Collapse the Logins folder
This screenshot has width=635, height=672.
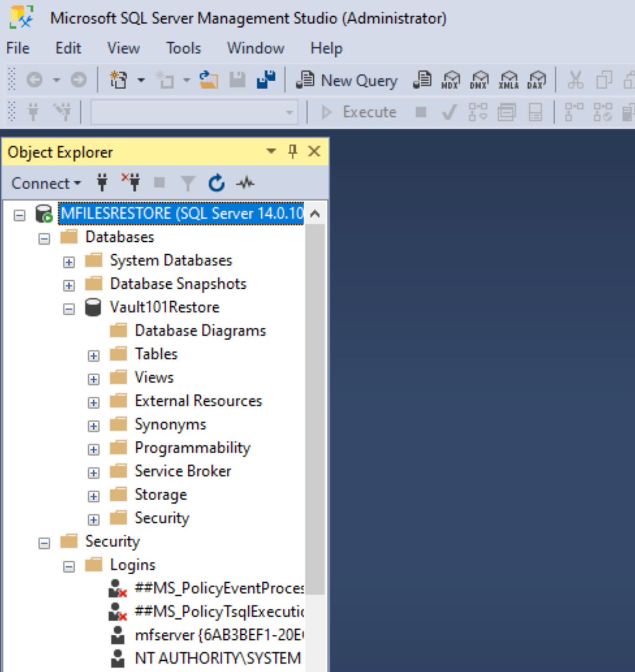(x=69, y=567)
